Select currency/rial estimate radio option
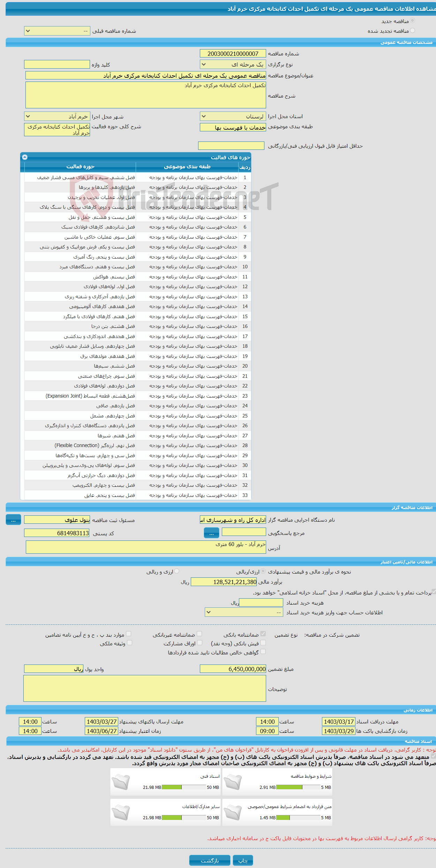 click(263, 571)
